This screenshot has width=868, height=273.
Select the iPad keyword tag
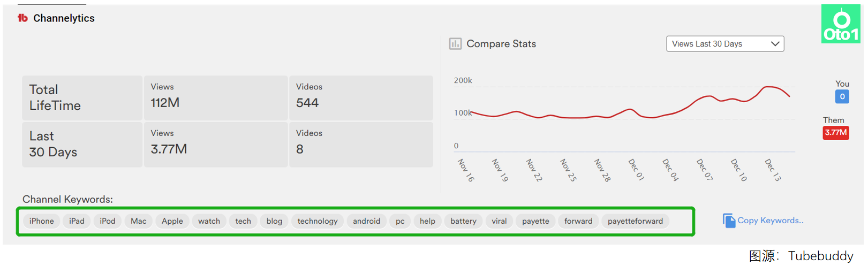point(77,221)
